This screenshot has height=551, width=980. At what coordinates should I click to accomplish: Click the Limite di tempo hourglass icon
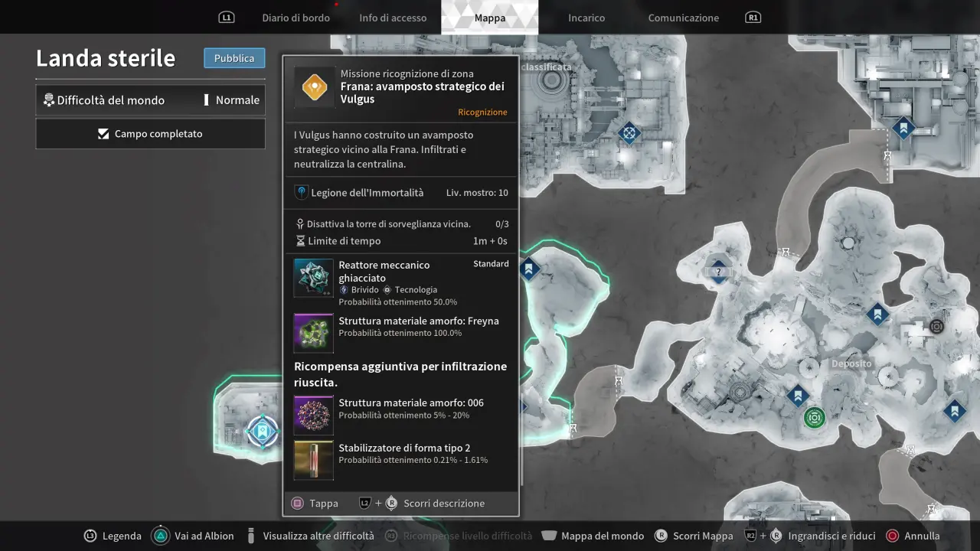click(301, 241)
